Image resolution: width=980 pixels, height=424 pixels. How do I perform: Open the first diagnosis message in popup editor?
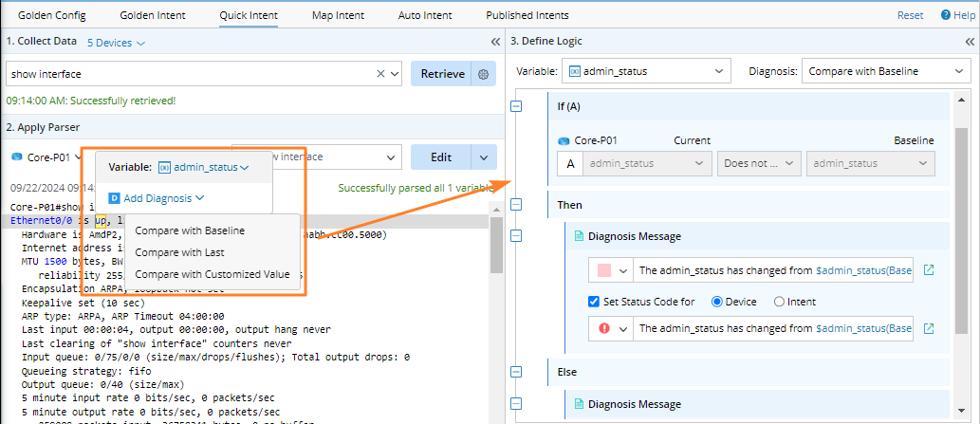point(930,270)
